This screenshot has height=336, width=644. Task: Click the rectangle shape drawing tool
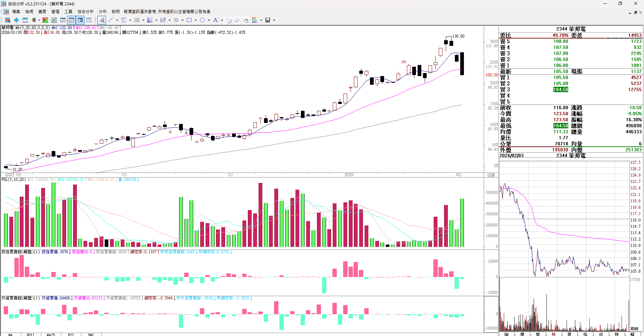[x=189, y=20]
